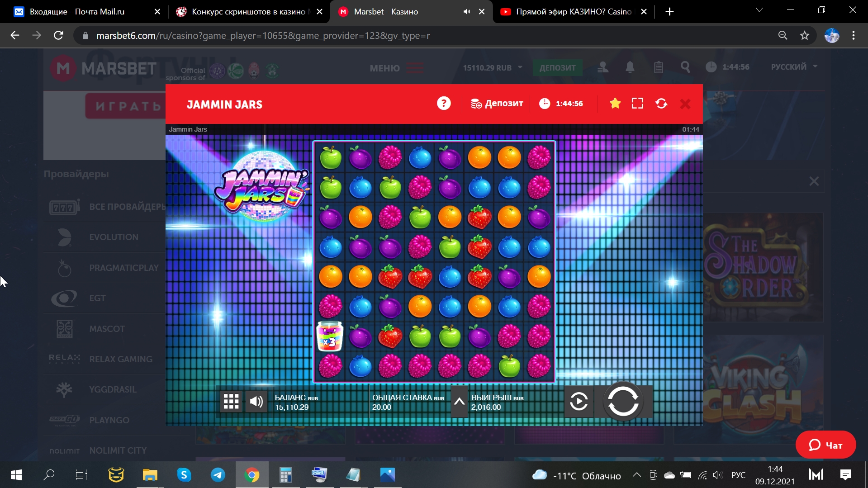The height and width of the screenshot is (488, 868).
Task: Select EVOLUTION provider
Action: tap(105, 237)
